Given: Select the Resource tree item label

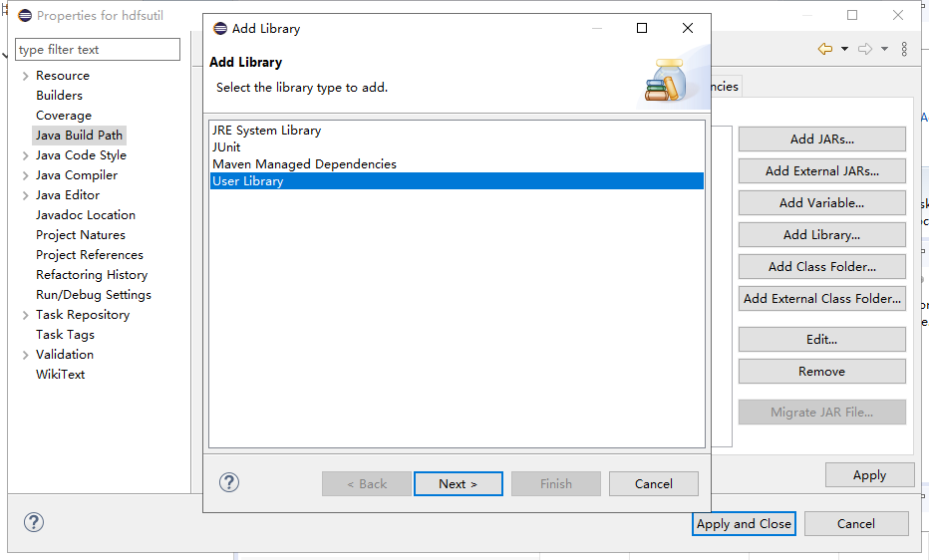Looking at the screenshot, I should tap(63, 76).
